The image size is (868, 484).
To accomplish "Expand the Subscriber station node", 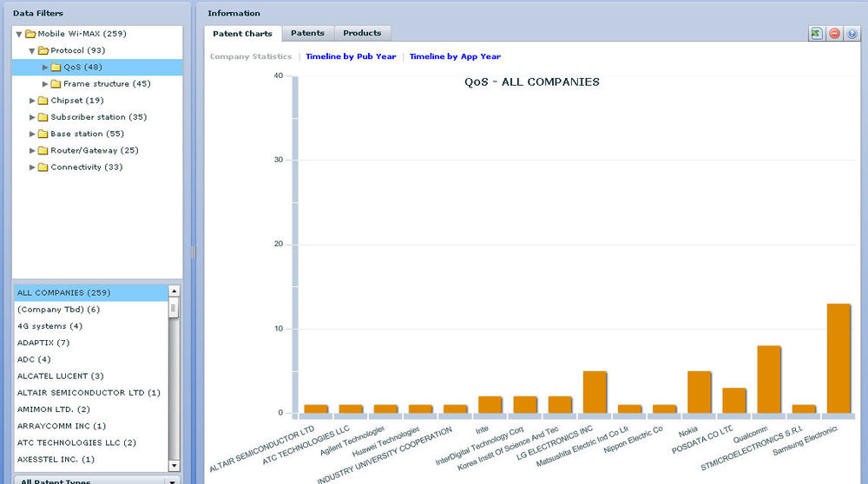I will [32, 117].
